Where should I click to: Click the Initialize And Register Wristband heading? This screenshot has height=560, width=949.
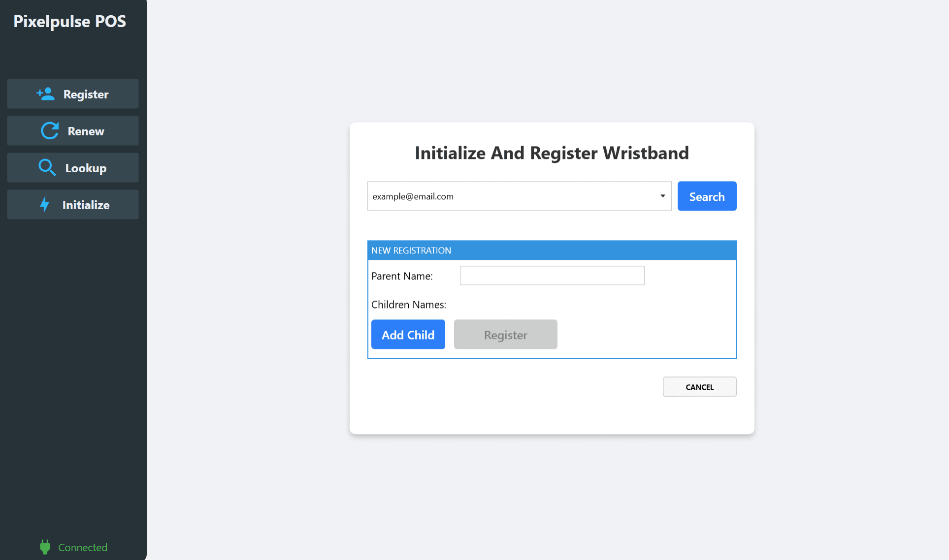click(552, 153)
